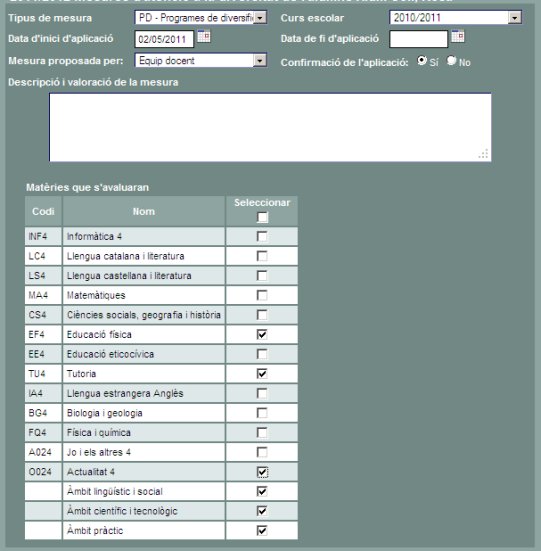Enable the Matemàtiques checkbox
541x551 pixels.
click(262, 296)
